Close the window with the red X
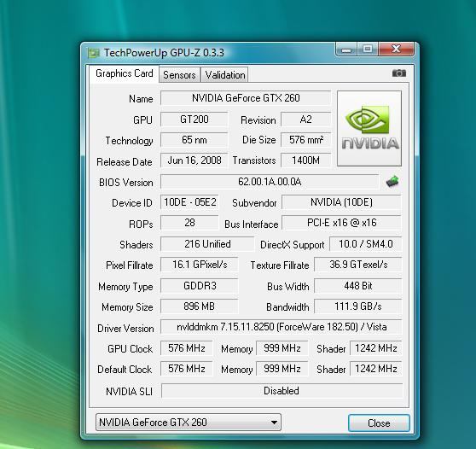The height and width of the screenshot is (449, 476). click(x=396, y=50)
